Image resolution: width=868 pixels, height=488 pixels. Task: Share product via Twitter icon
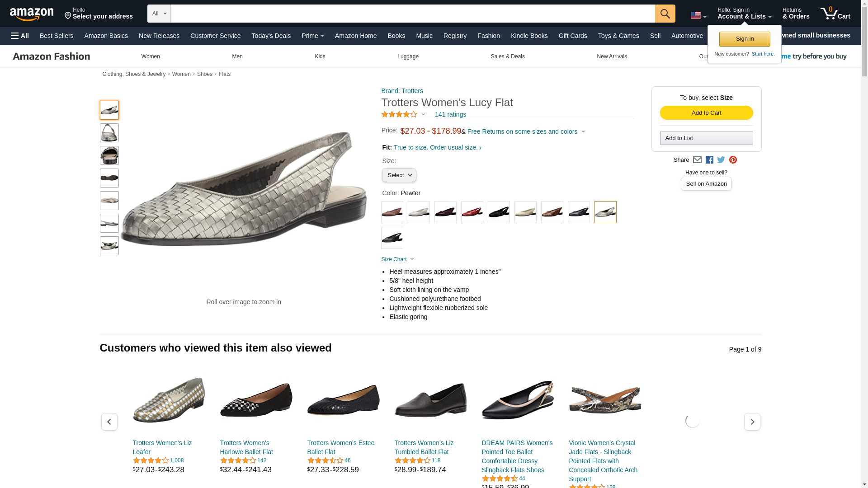pyautogui.click(x=721, y=160)
